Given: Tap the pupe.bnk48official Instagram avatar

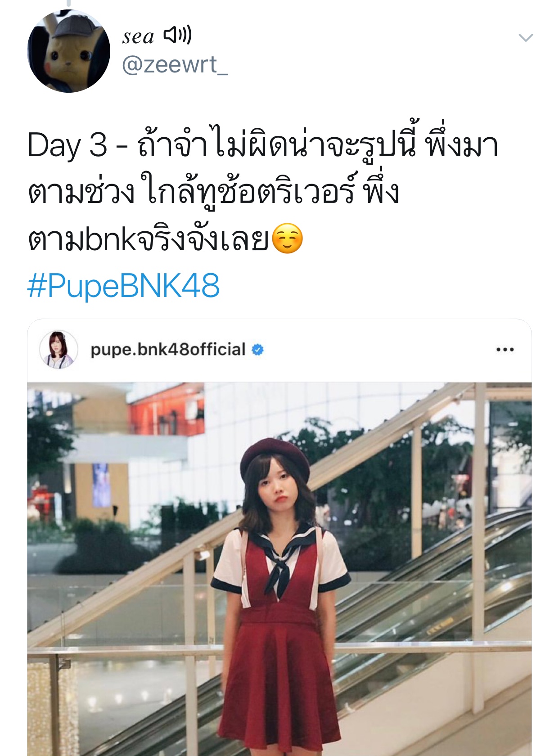Looking at the screenshot, I should pos(58,349).
